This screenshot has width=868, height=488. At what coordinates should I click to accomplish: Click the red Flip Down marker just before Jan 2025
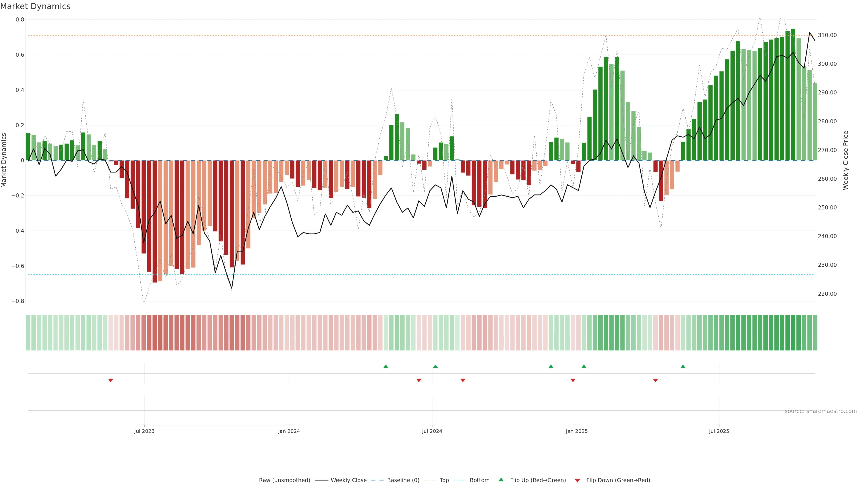click(573, 380)
